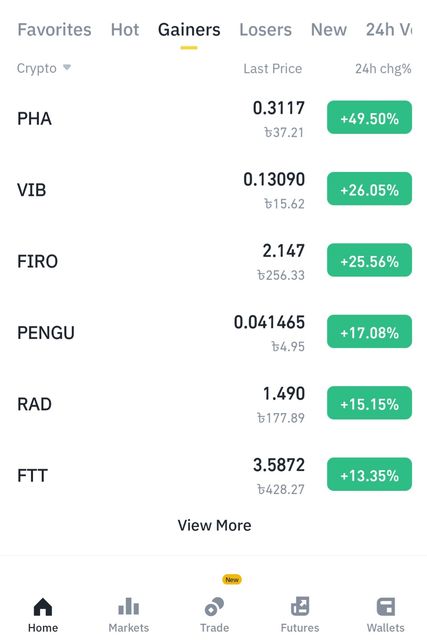The height and width of the screenshot is (640, 427).
Task: Open the Markets bar chart icon
Action: [129, 607]
